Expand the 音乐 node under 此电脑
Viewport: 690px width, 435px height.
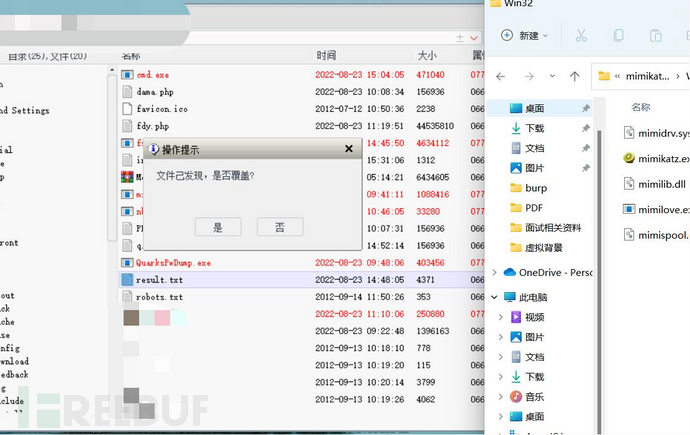500,397
